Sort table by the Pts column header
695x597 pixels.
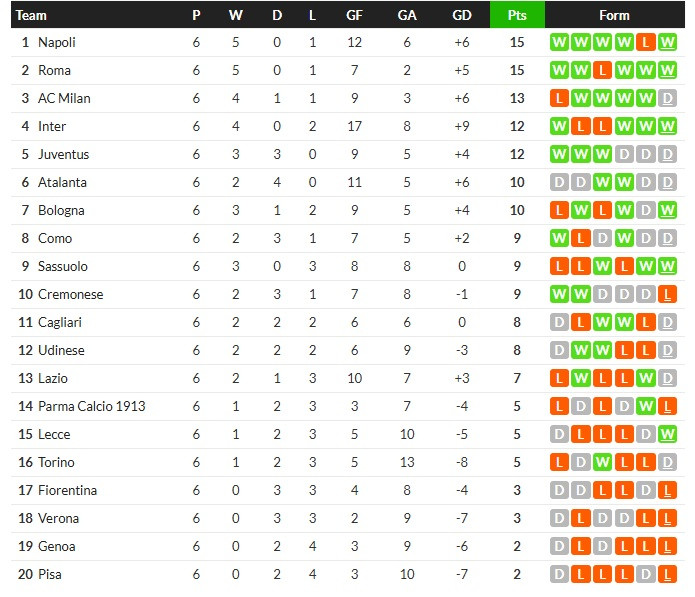tap(517, 15)
